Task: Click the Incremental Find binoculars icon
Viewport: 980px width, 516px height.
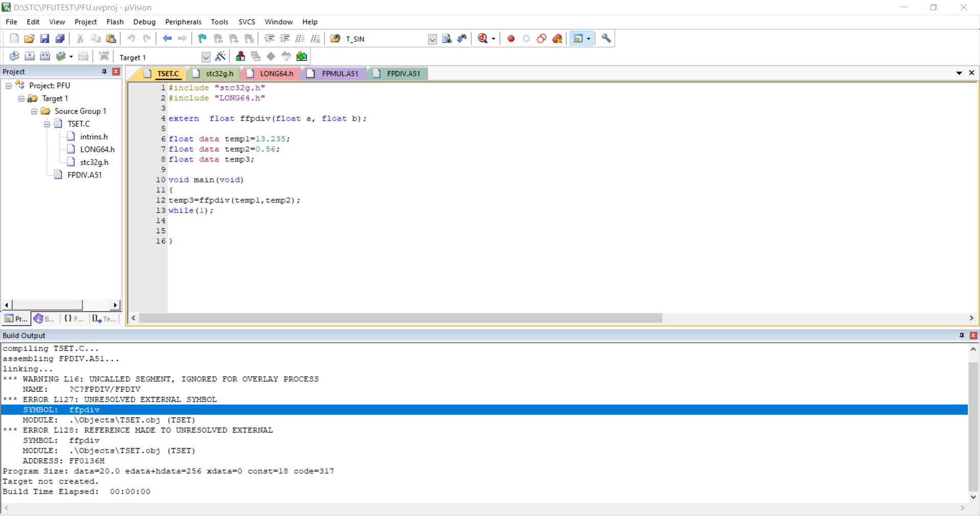Action: pyautogui.click(x=462, y=38)
